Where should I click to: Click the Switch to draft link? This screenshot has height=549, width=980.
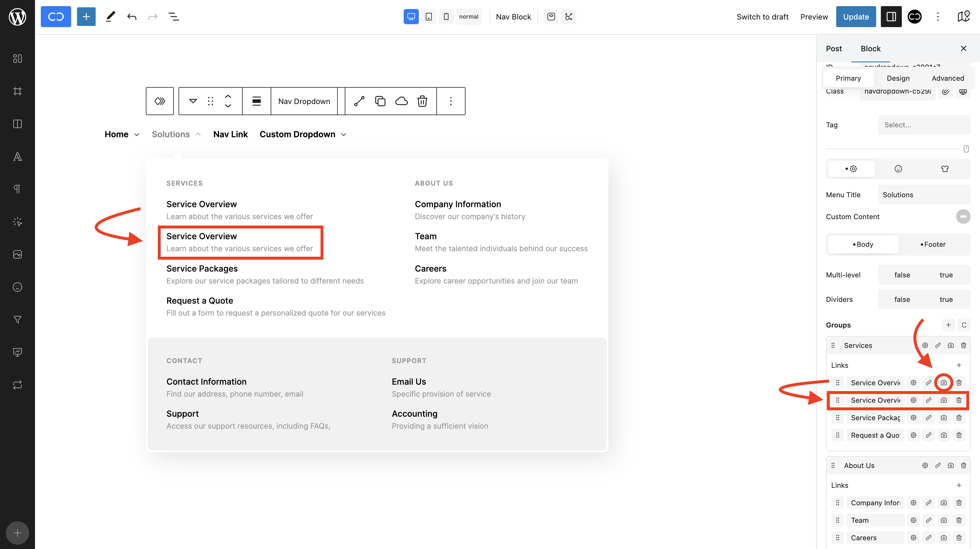[762, 17]
